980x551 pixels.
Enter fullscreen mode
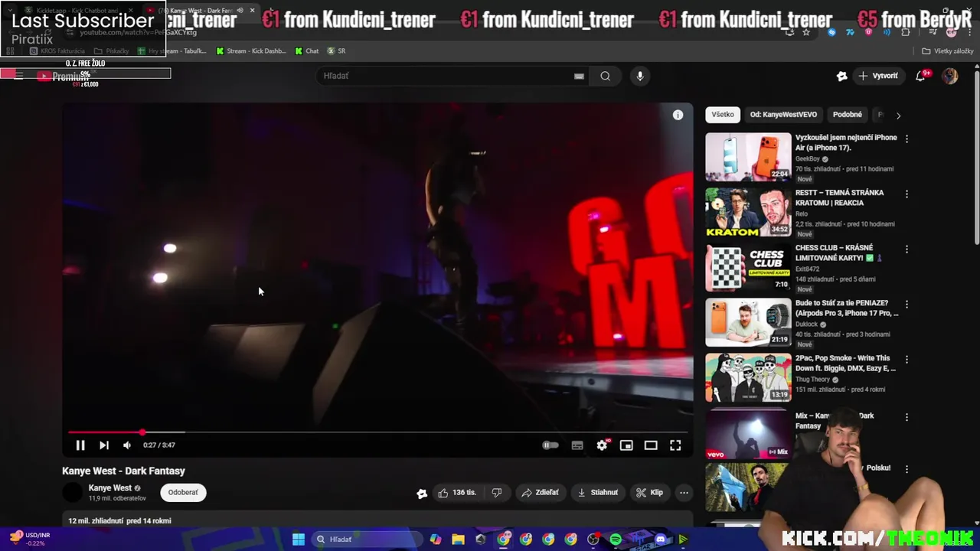[x=675, y=445]
